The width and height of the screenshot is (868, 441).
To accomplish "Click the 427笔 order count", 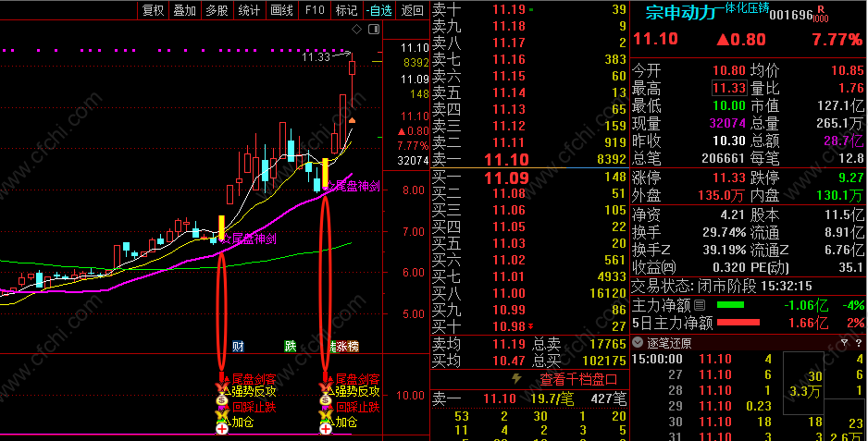I will [608, 398].
